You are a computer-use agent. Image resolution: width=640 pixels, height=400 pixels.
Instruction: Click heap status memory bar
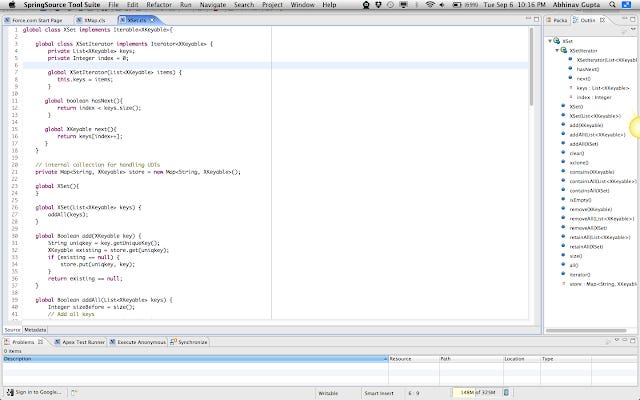click(476, 393)
